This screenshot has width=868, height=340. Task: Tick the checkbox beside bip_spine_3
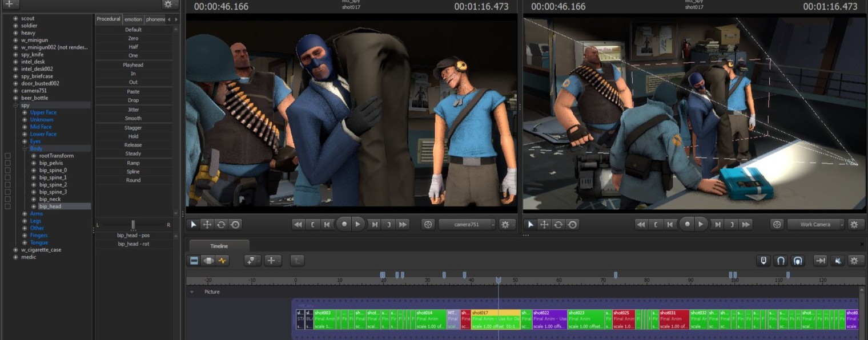[x=7, y=192]
